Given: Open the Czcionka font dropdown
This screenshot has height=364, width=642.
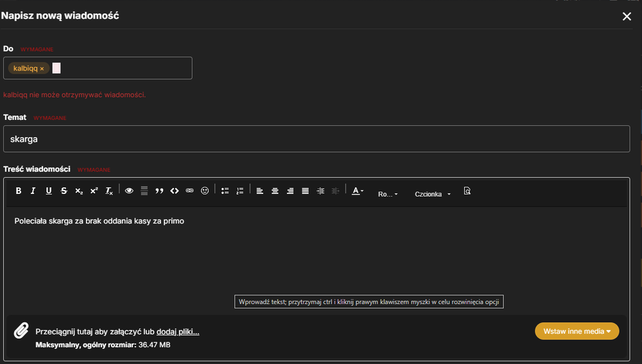Looking at the screenshot, I should (433, 194).
